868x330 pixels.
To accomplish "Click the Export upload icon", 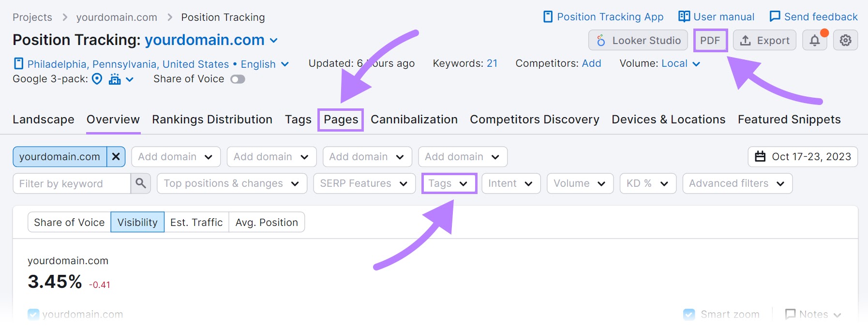I will [x=746, y=40].
